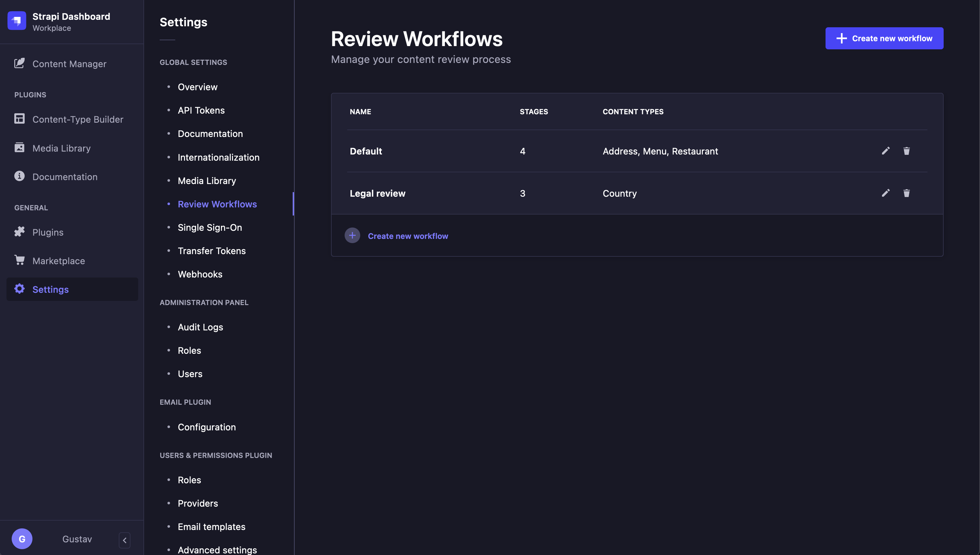Open the Marketplace cart icon
Screen dimensions: 980x555
[x=19, y=260]
